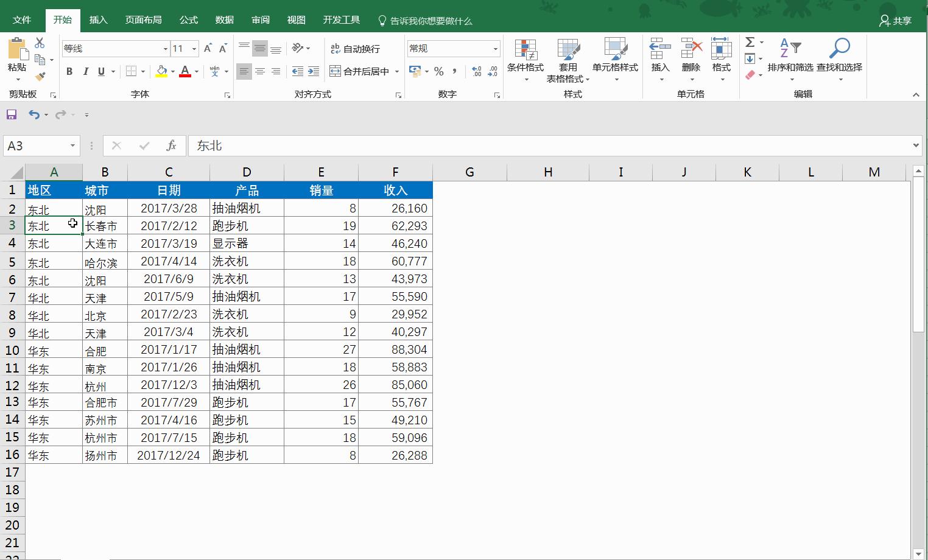
Task: Apply bold formatting from the Font group
Action: pos(69,72)
